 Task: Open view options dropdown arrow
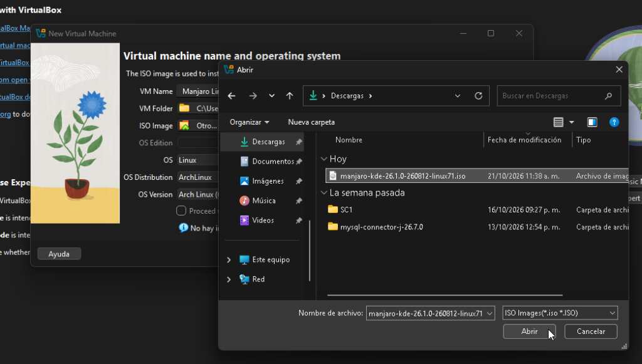point(572,122)
